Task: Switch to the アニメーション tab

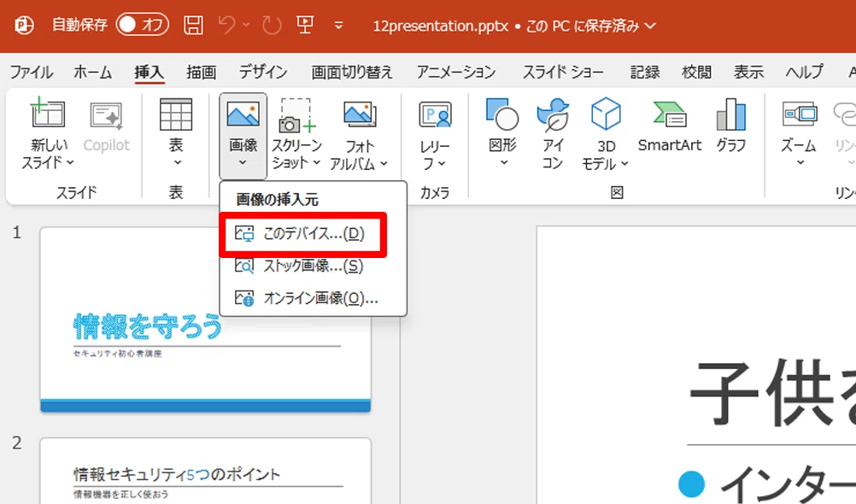Action: tap(456, 72)
